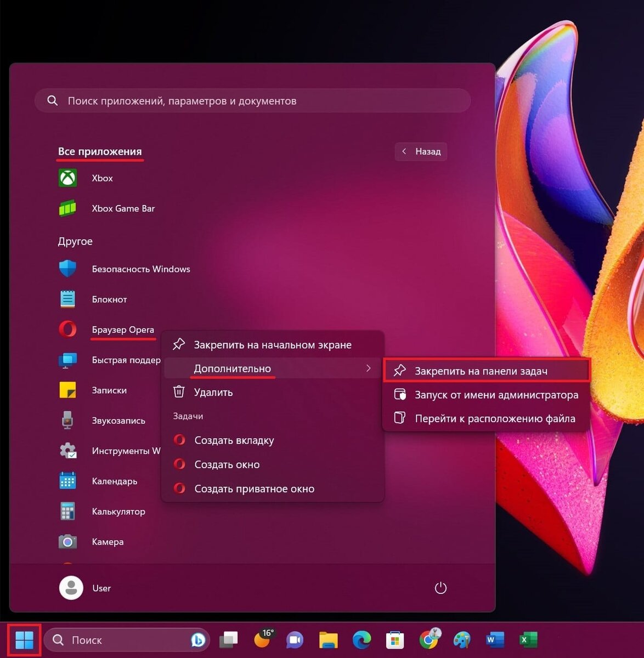The width and height of the screenshot is (644, 658).
Task: Choose Закрепить на панели задач
Action: pyautogui.click(x=486, y=371)
